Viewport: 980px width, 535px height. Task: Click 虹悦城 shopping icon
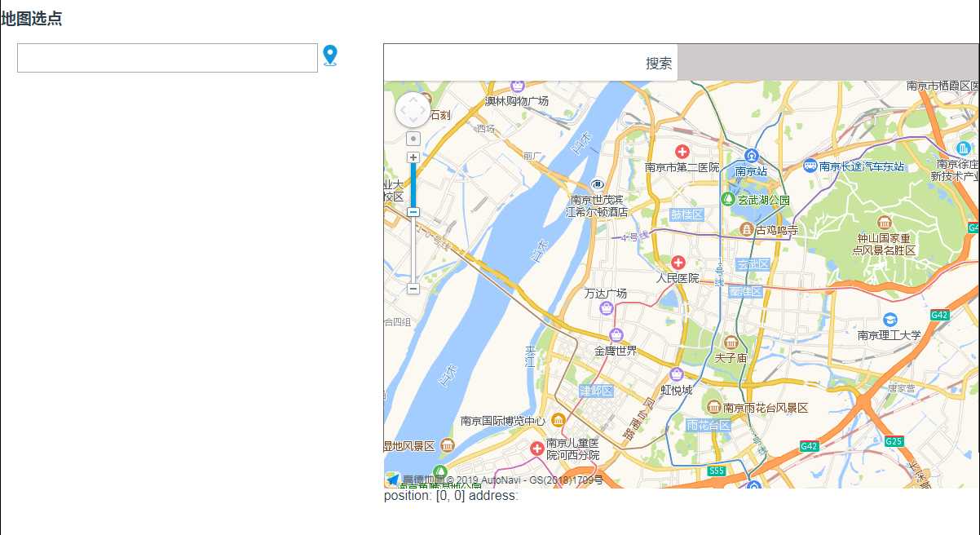[x=677, y=374]
